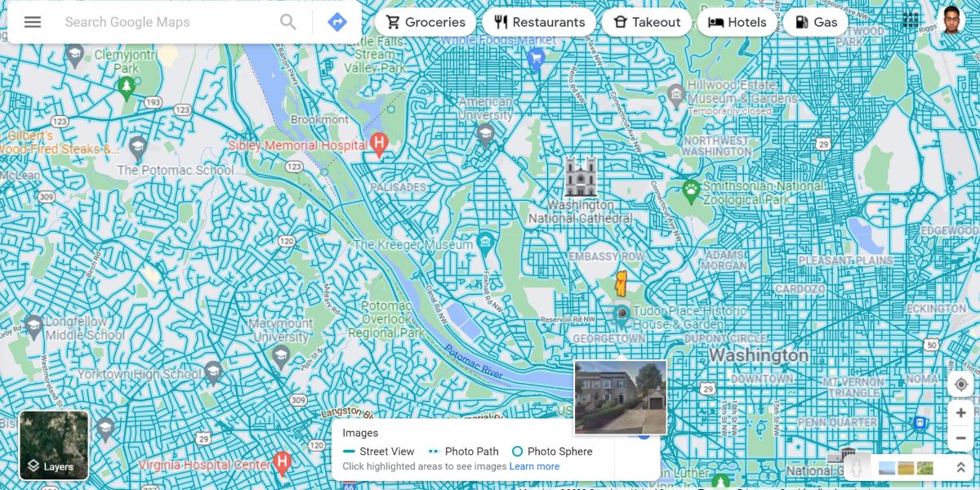Open directions with the blue directions icon
The width and height of the screenshot is (980, 490).
pos(336,22)
